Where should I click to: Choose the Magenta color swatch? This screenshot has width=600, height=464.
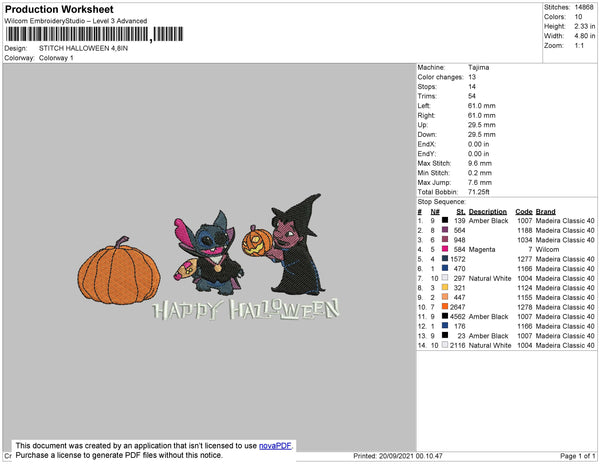tap(445, 249)
